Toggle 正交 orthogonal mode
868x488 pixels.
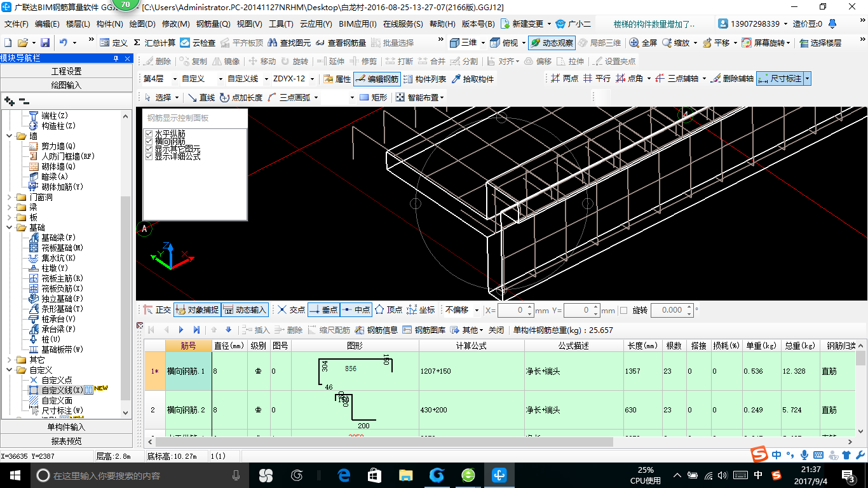pos(156,310)
